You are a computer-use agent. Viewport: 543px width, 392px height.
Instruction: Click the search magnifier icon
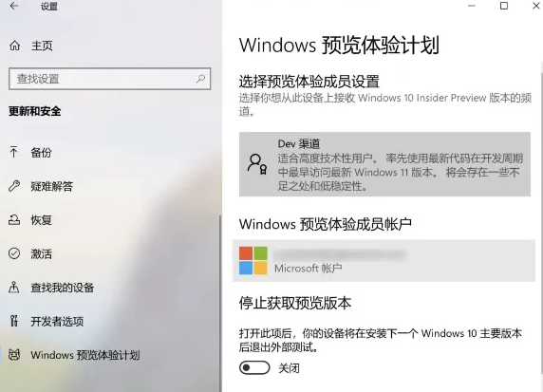tap(200, 79)
